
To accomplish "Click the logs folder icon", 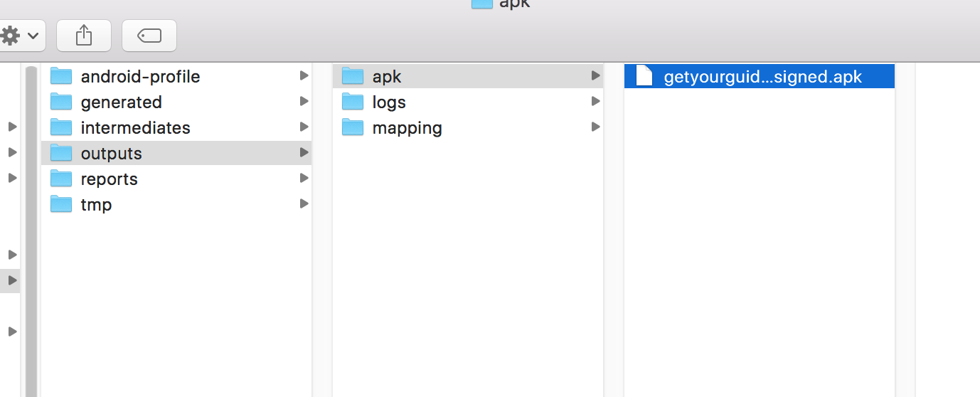I will click(x=353, y=102).
